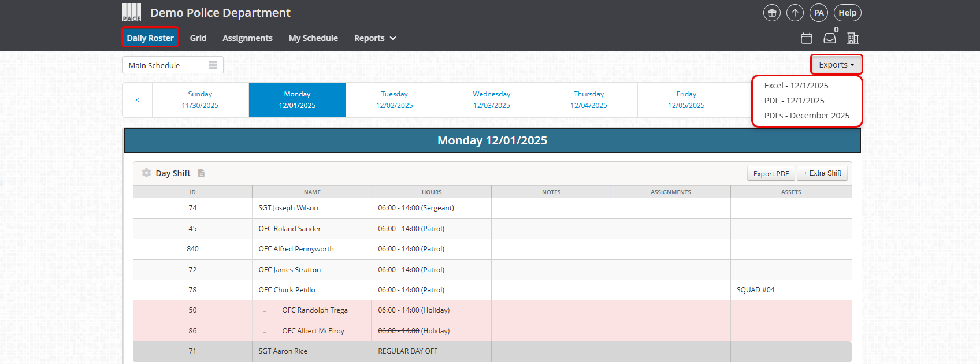The height and width of the screenshot is (364, 980).
Task: Open the Assignments tab
Action: point(247,38)
